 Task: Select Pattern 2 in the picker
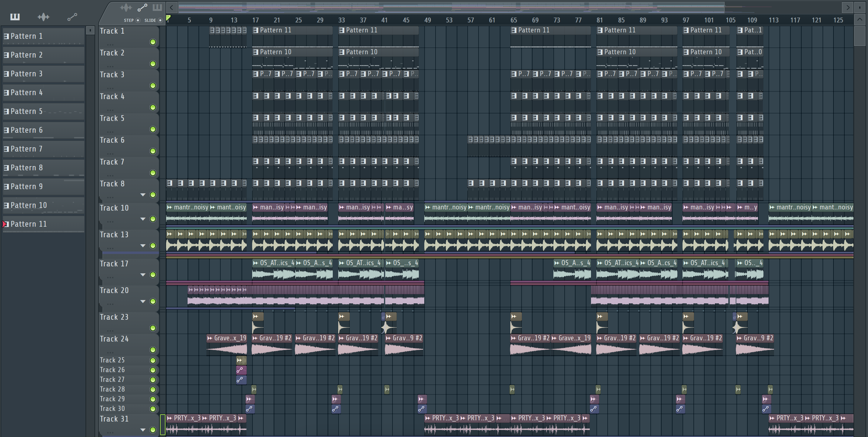click(44, 55)
